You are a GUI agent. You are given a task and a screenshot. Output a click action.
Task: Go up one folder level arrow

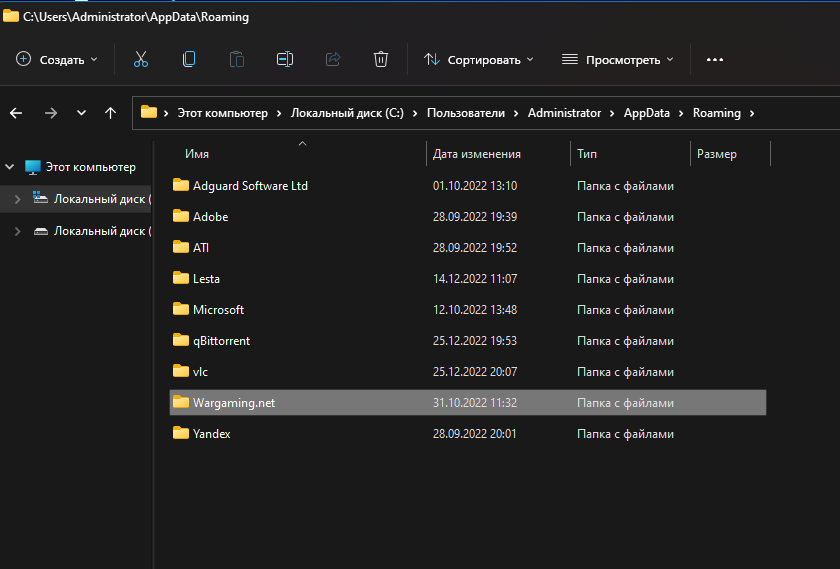point(110,113)
